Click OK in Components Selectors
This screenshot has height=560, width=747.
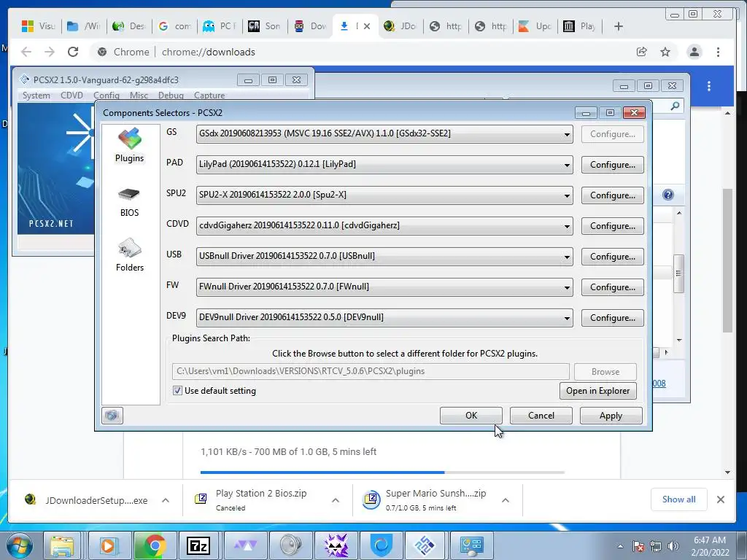471,415
